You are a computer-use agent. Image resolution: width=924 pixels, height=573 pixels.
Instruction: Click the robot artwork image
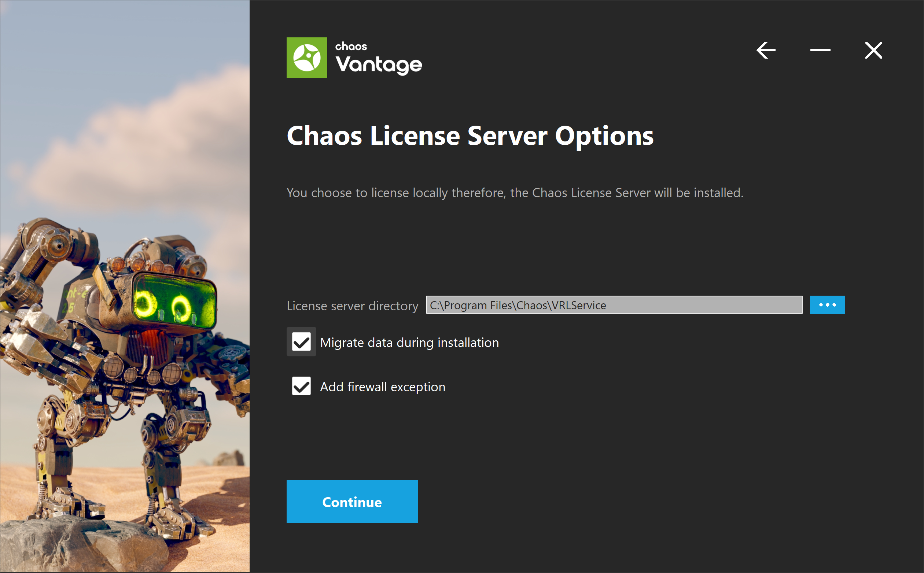click(125, 286)
